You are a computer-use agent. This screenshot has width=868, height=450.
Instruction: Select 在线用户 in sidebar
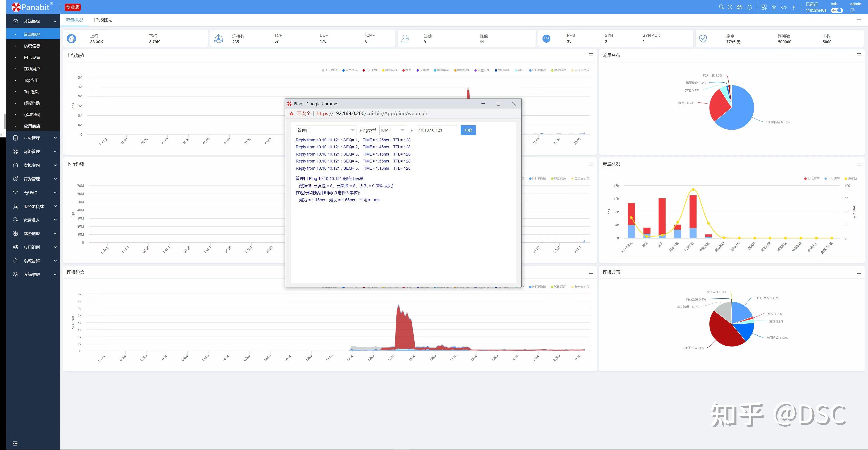point(32,69)
